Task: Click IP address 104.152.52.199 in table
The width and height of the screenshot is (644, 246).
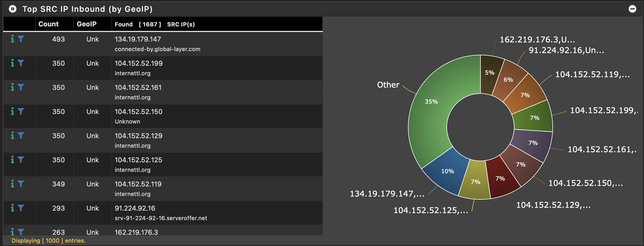Action: click(x=139, y=63)
